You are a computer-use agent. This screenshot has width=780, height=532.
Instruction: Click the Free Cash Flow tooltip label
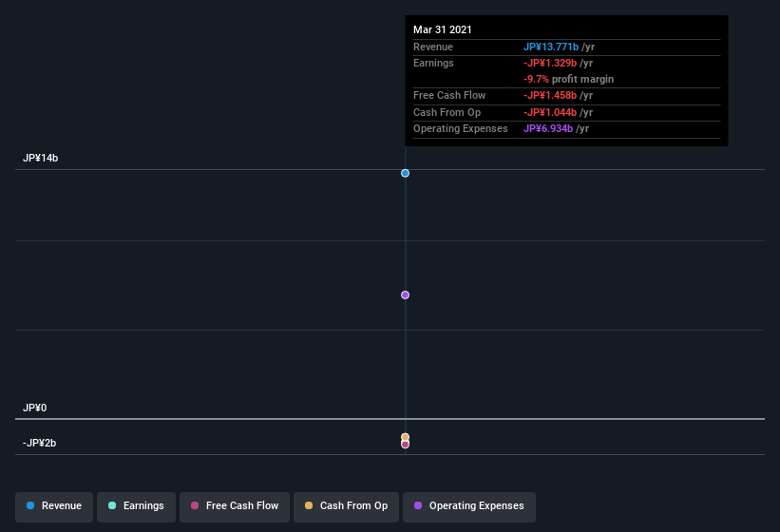pos(449,95)
